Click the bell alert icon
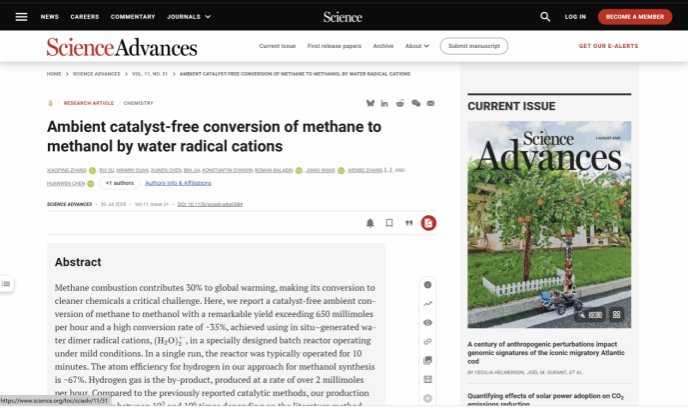This screenshot has height=408, width=688. [x=370, y=223]
